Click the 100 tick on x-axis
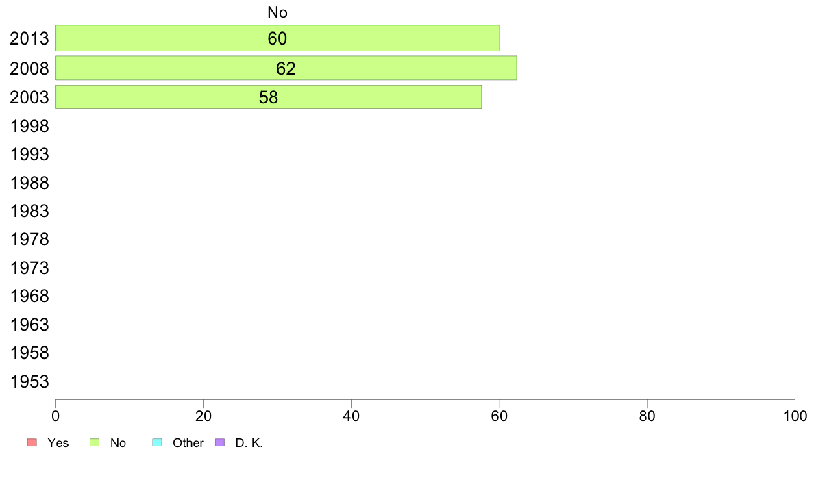 click(795, 416)
